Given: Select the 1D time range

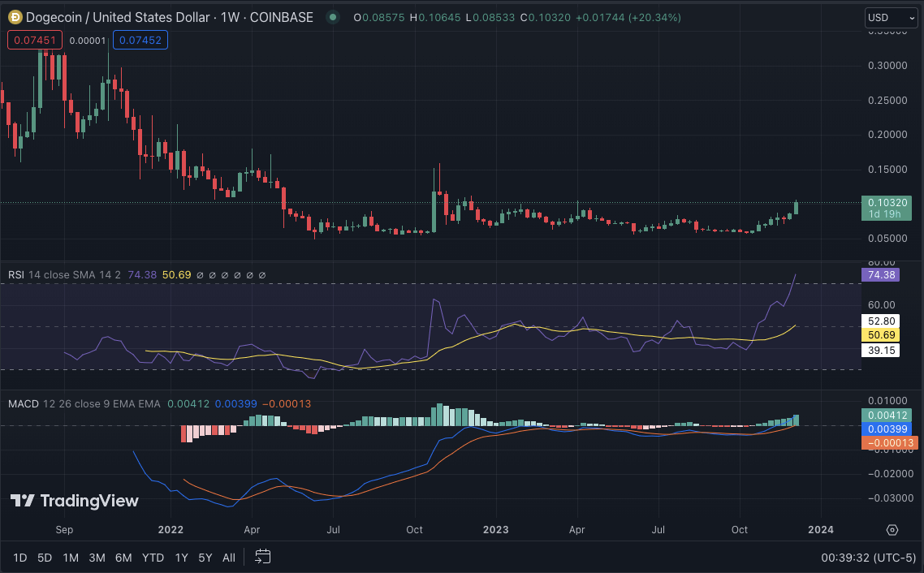Looking at the screenshot, I should pyautogui.click(x=20, y=558).
